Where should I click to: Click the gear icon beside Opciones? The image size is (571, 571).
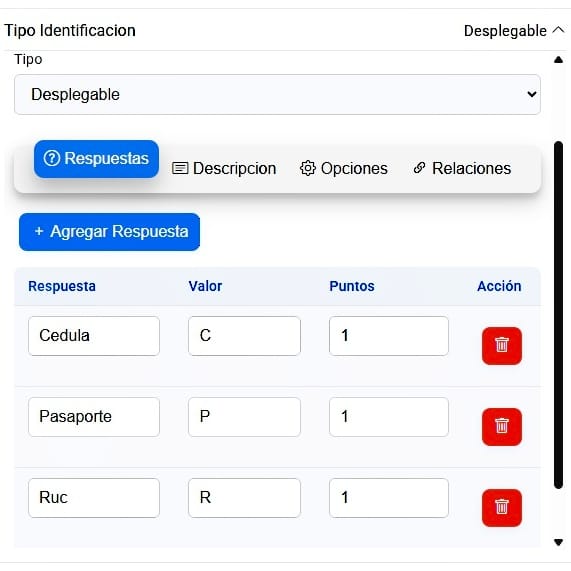point(308,168)
